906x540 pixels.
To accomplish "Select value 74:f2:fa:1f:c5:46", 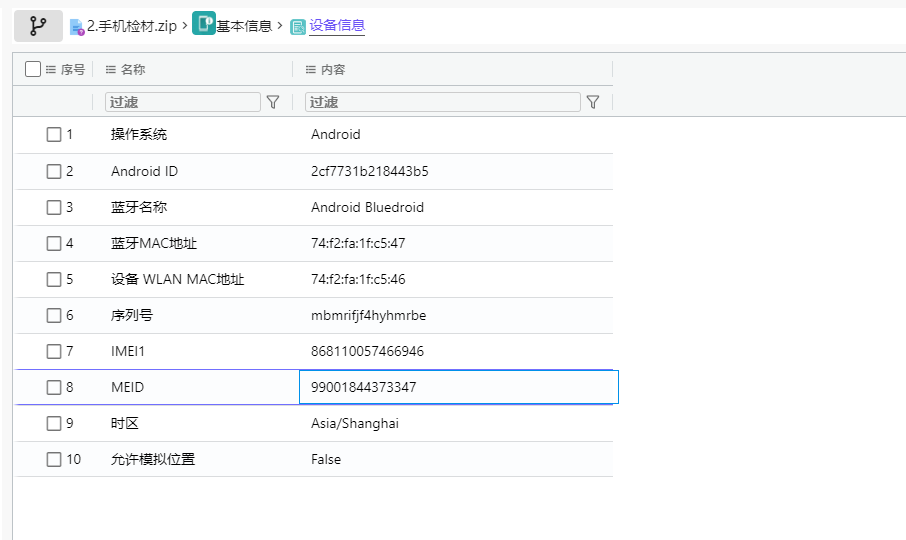I will (x=358, y=280).
